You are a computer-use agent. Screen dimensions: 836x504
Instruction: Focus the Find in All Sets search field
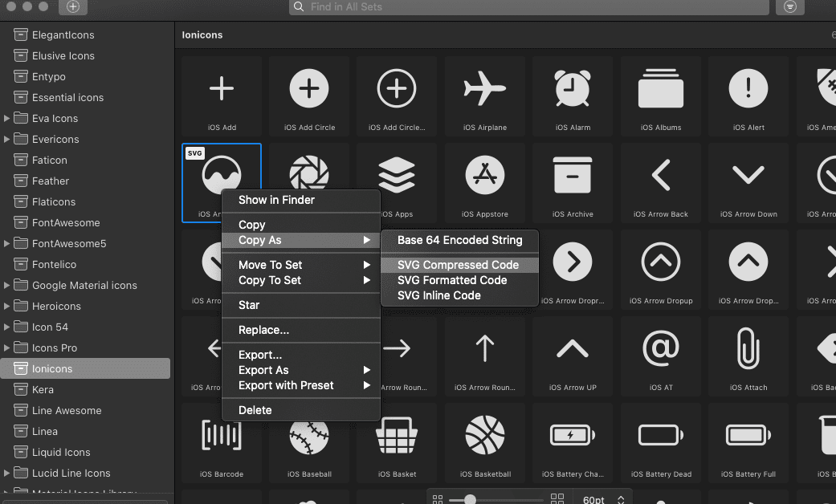(x=529, y=7)
